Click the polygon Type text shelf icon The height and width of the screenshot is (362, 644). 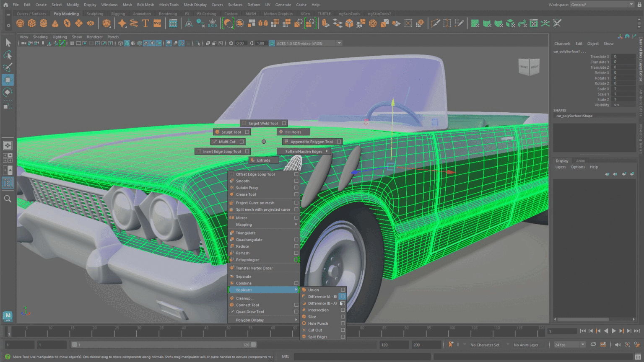click(x=145, y=23)
